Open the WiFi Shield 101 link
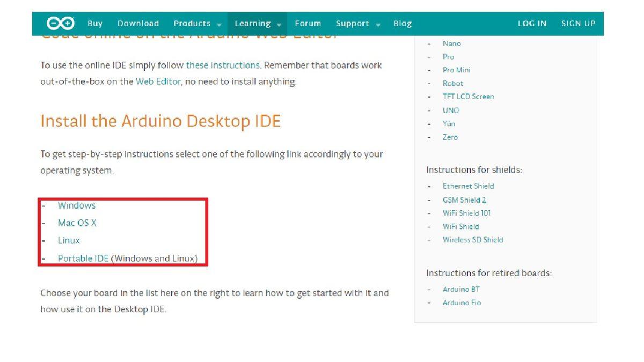Image resolution: width=644 pixels, height=362 pixels. point(466,213)
